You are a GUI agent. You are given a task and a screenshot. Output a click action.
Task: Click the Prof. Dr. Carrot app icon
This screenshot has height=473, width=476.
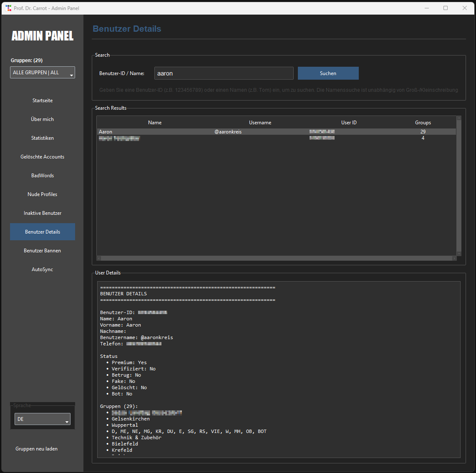click(8, 8)
